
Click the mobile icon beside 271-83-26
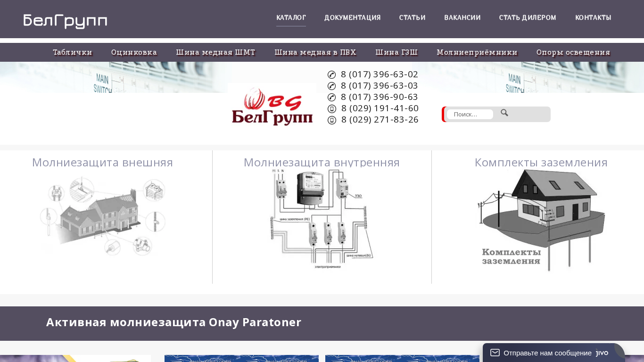pos(332,120)
